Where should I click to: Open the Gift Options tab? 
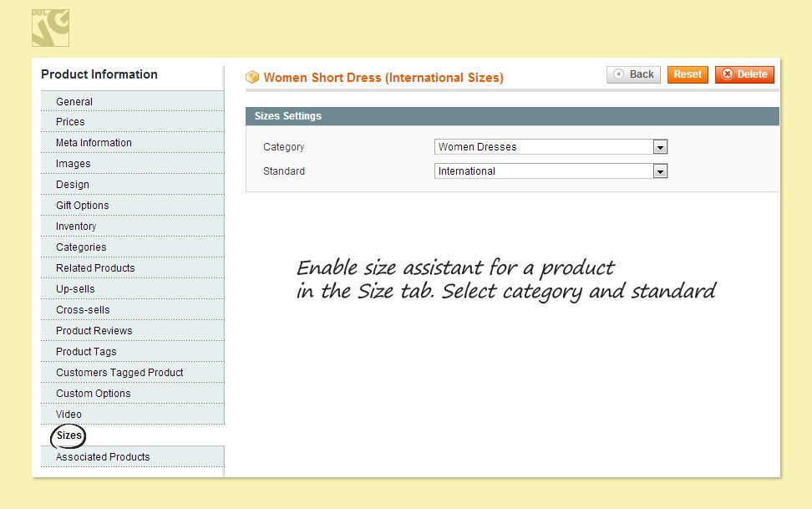[82, 206]
